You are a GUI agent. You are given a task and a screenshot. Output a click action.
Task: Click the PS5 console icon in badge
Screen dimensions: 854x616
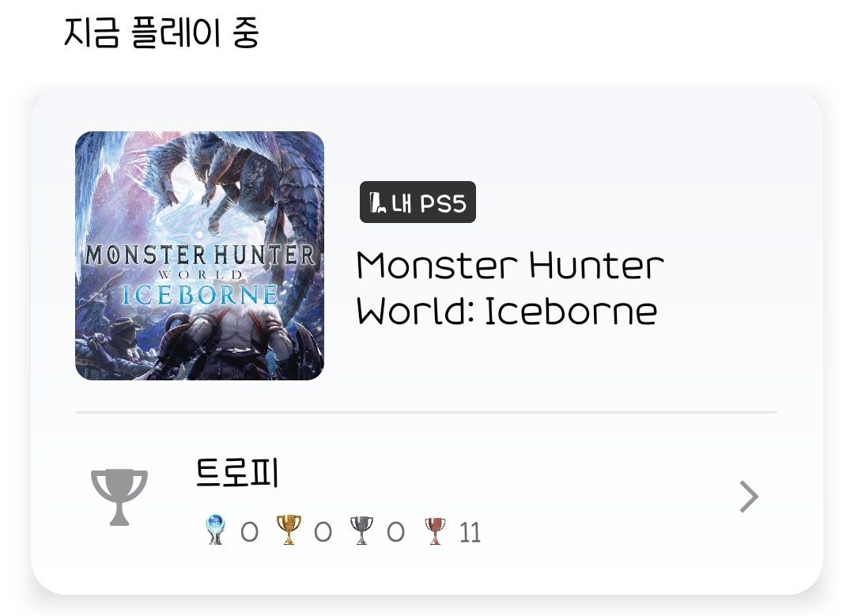pos(377,202)
